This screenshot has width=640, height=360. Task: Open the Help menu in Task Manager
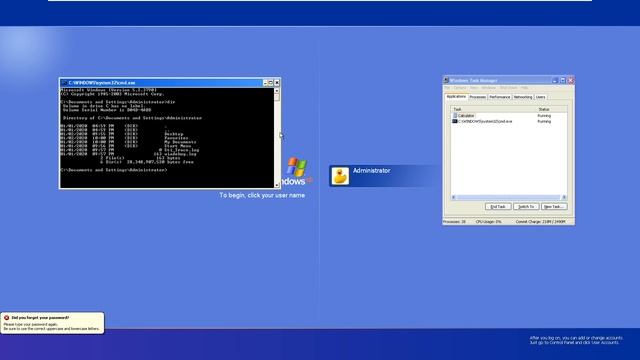pos(524,88)
